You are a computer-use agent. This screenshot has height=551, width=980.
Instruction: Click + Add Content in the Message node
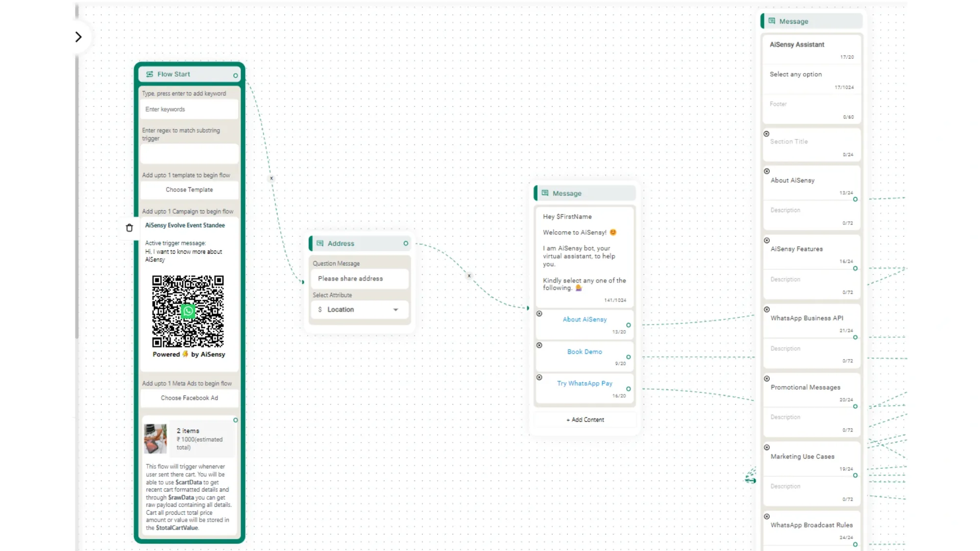585,419
